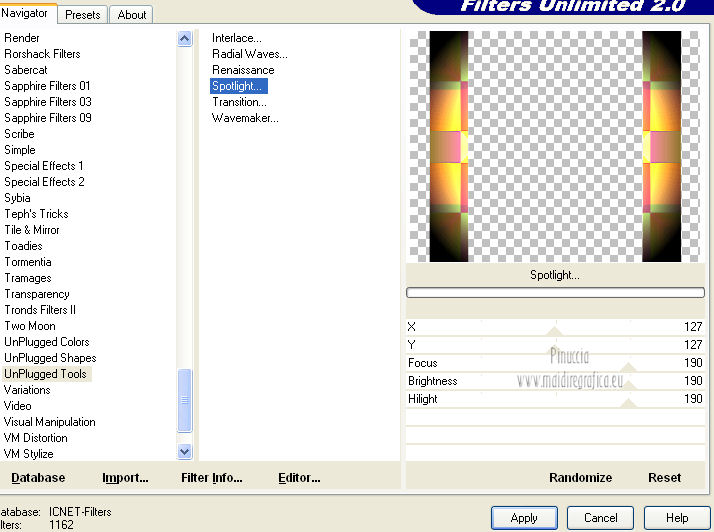This screenshot has height=532, width=714.
Task: Click the Brightness slider track
Action: tap(555, 381)
